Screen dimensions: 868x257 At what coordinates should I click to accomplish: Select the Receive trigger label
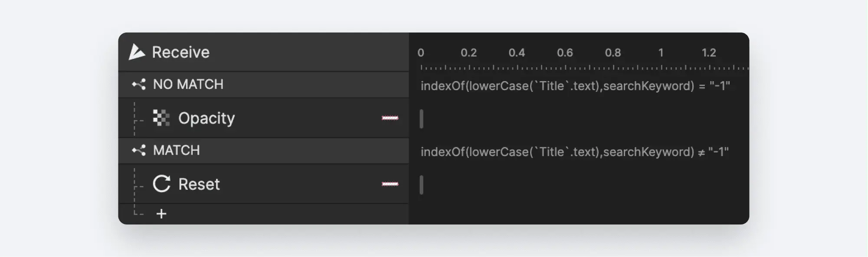(180, 52)
